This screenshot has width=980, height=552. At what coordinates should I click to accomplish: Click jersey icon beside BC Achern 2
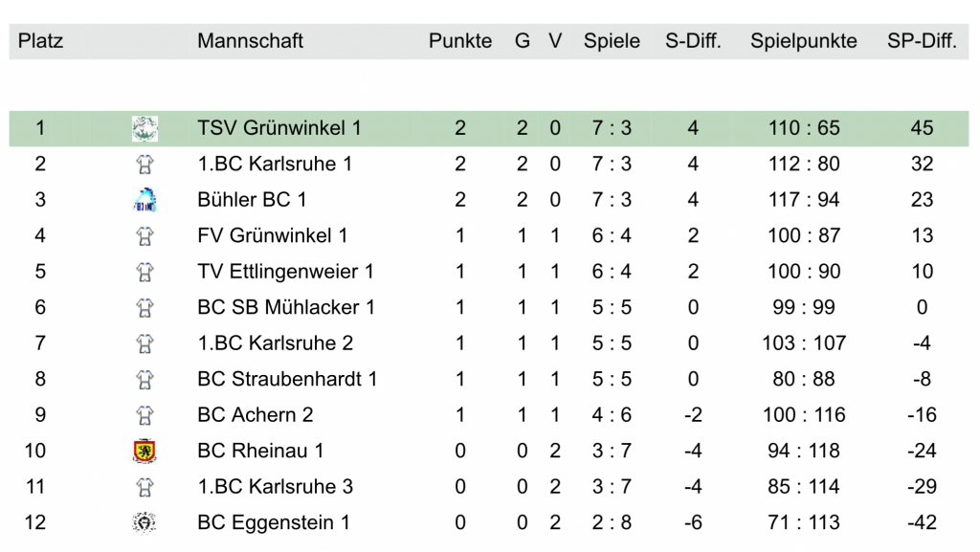(x=145, y=415)
